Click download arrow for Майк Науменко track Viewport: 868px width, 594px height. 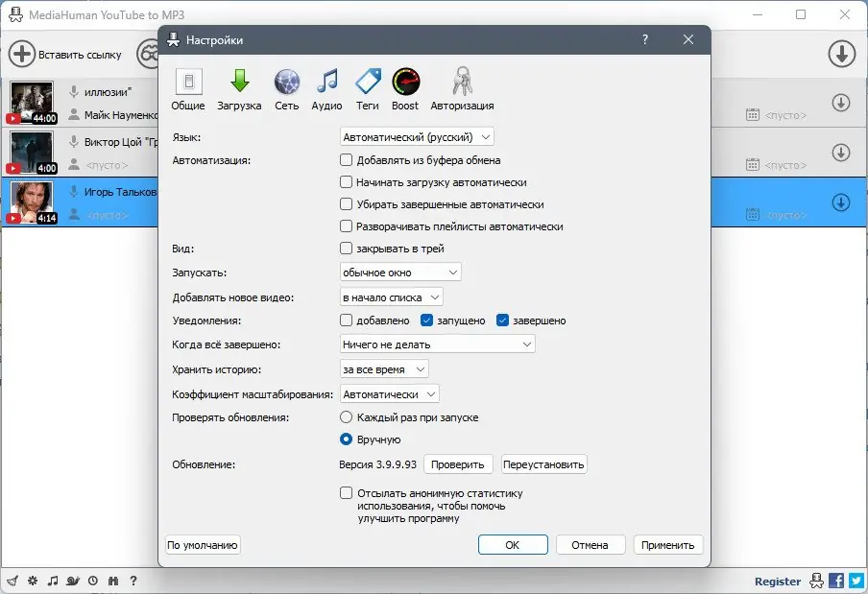tap(841, 103)
